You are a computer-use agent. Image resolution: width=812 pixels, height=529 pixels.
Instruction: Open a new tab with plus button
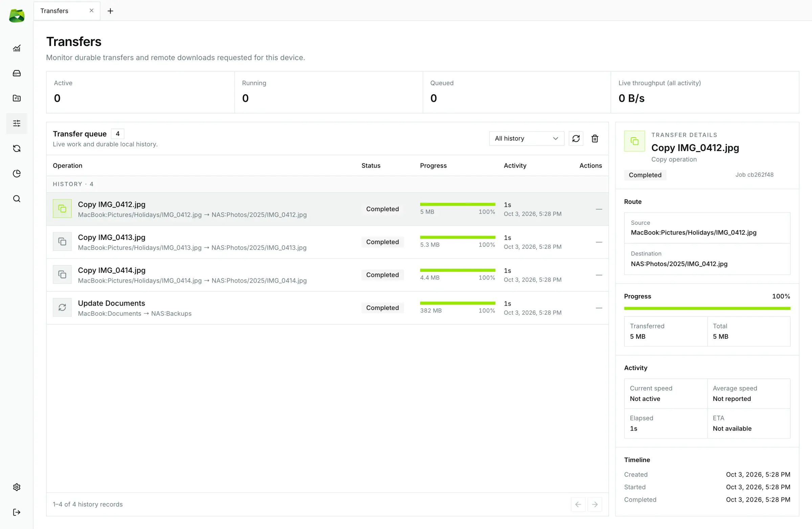click(x=110, y=11)
